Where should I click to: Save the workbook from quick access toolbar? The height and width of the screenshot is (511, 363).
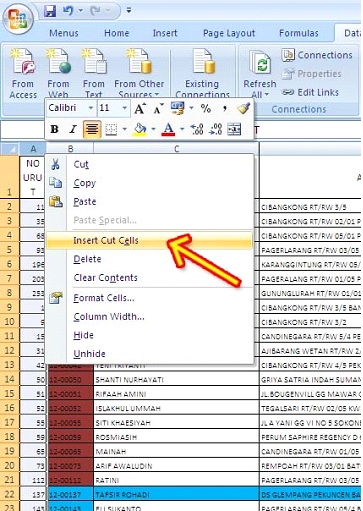(x=50, y=11)
